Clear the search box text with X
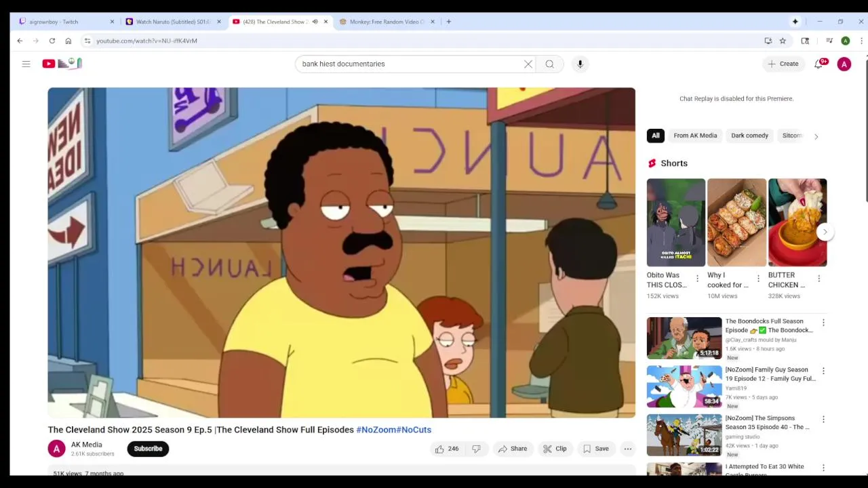 pos(528,64)
